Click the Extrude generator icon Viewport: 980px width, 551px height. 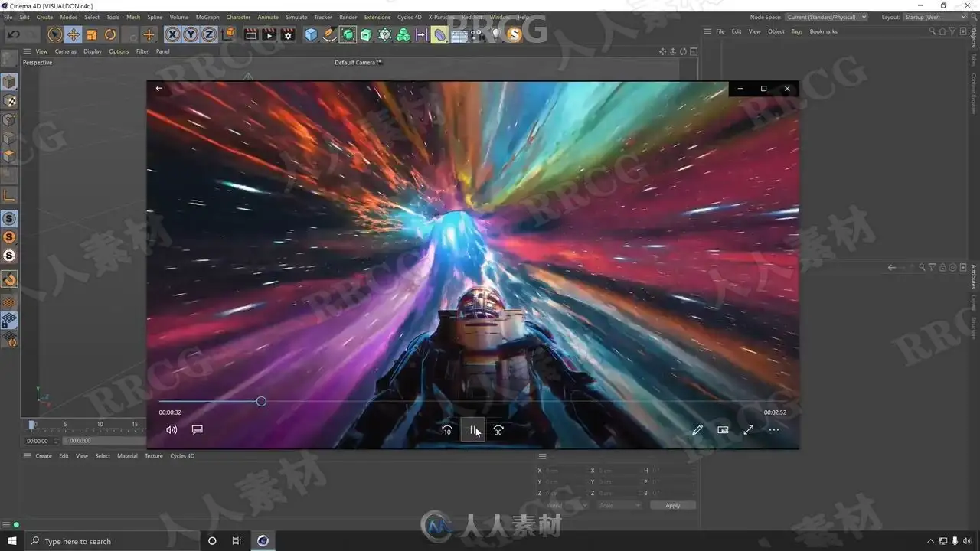tap(366, 34)
